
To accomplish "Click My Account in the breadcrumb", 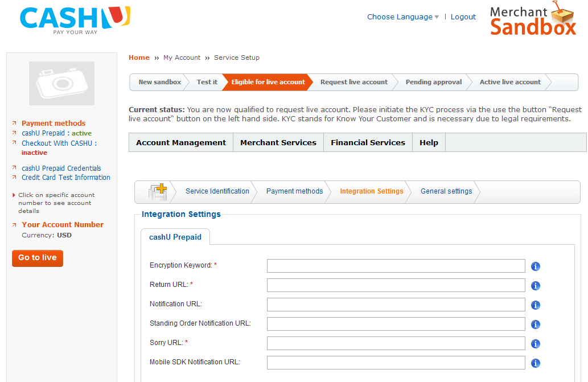I will click(x=182, y=57).
